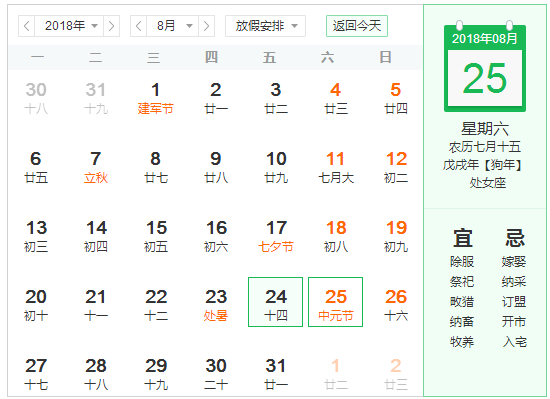Go to next month arrow
This screenshot has height=399, width=550.
coord(207,26)
